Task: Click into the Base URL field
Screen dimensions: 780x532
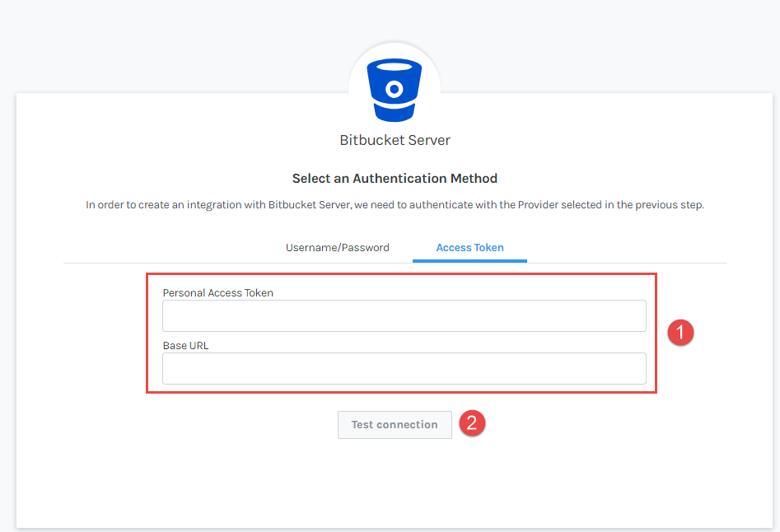Action: point(404,368)
